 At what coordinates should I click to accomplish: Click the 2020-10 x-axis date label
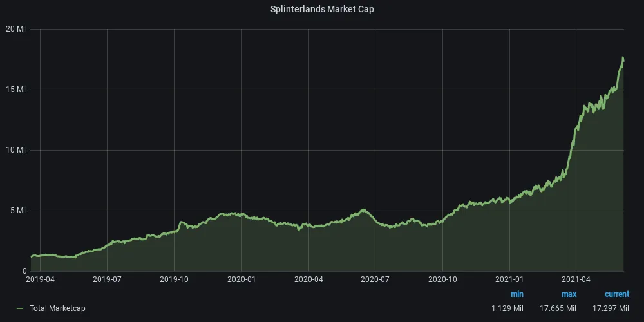pyautogui.click(x=442, y=279)
